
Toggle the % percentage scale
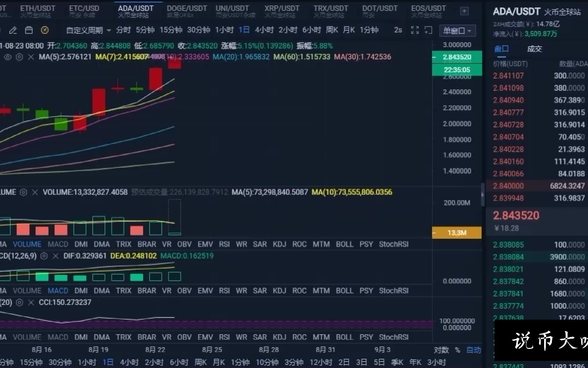click(458, 350)
